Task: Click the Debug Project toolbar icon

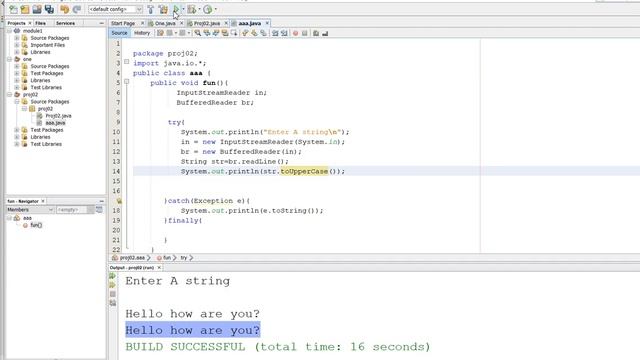Action: point(191,9)
